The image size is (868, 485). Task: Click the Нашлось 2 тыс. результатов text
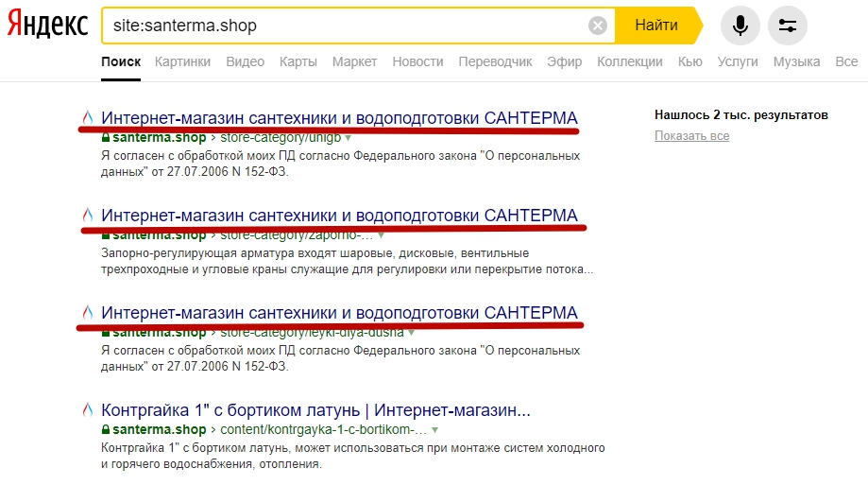741,114
